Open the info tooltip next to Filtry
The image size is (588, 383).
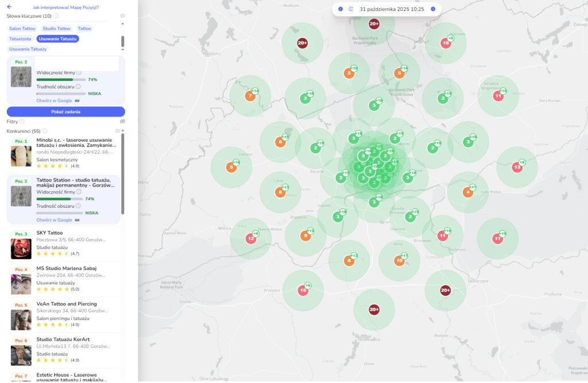point(23,120)
